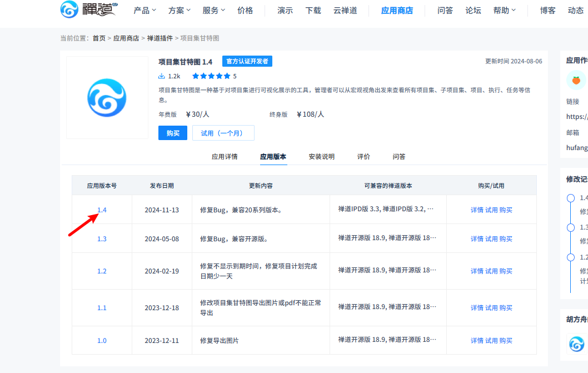Viewport: 588px width, 373px height.
Task: Open version 1.4 link
Action: [x=102, y=210]
